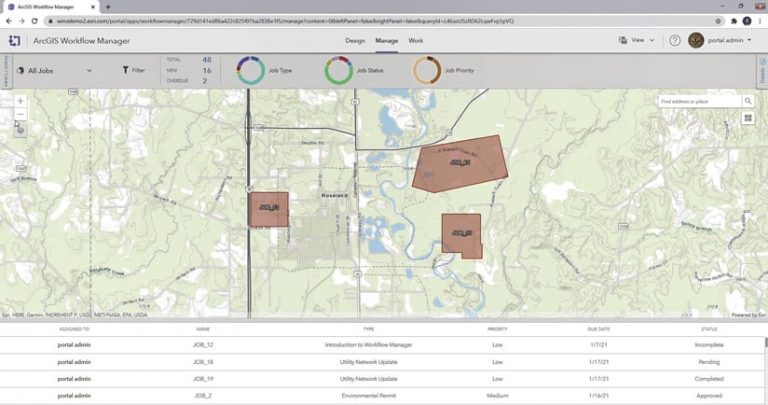Screen dimensions: 768x405
Task: Click the portal admin avatar
Action: tap(696, 40)
